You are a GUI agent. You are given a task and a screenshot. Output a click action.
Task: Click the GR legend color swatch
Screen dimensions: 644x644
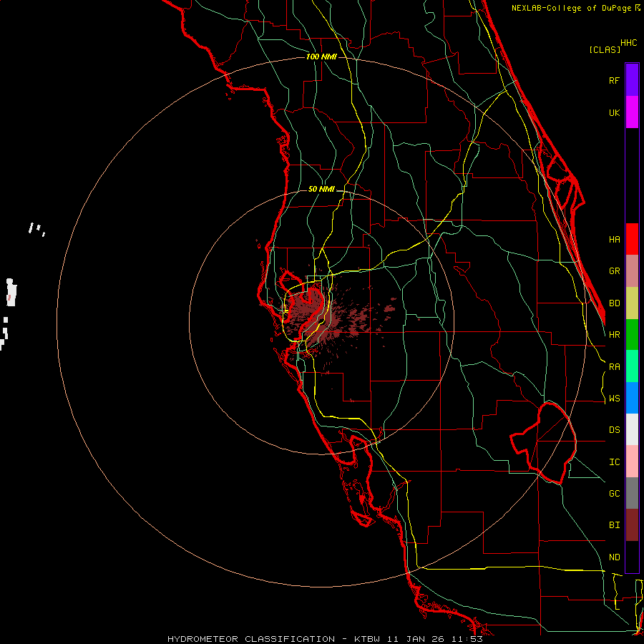[x=632, y=270]
